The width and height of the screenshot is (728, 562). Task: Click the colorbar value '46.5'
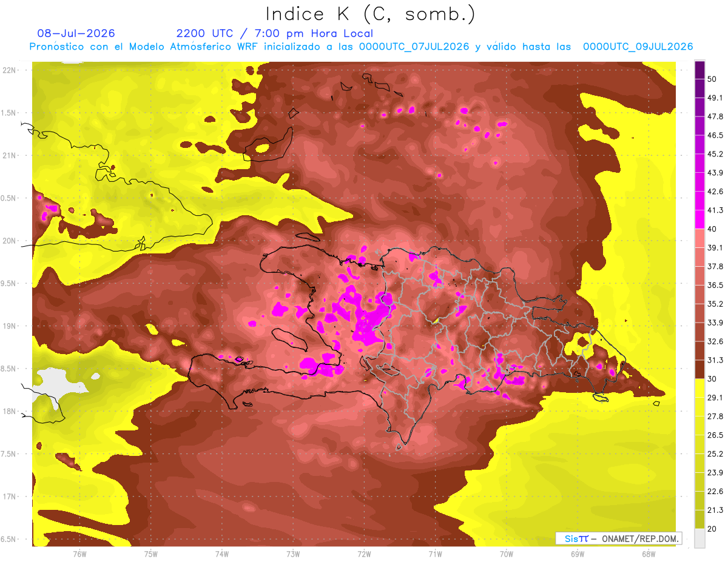[715, 135]
